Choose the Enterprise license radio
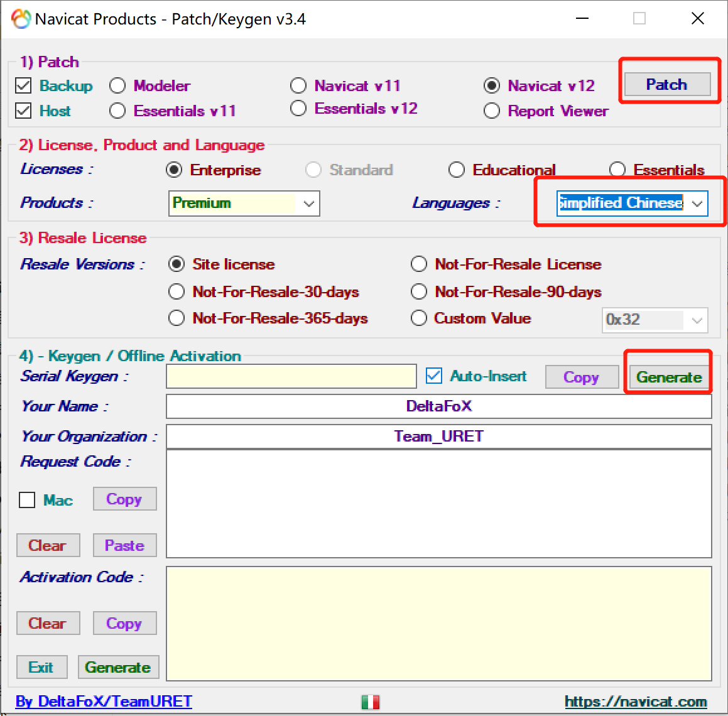 tap(174, 170)
